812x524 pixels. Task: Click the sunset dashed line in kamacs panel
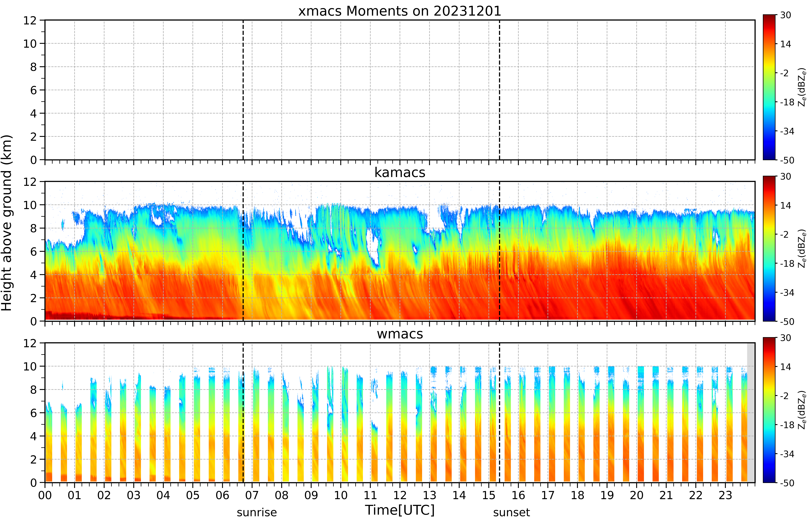pyautogui.click(x=499, y=251)
